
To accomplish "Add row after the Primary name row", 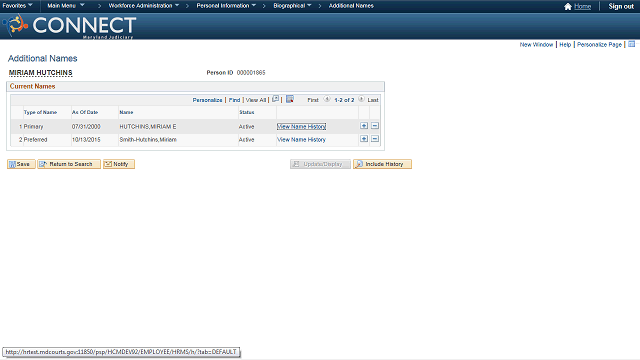I will point(364,126).
